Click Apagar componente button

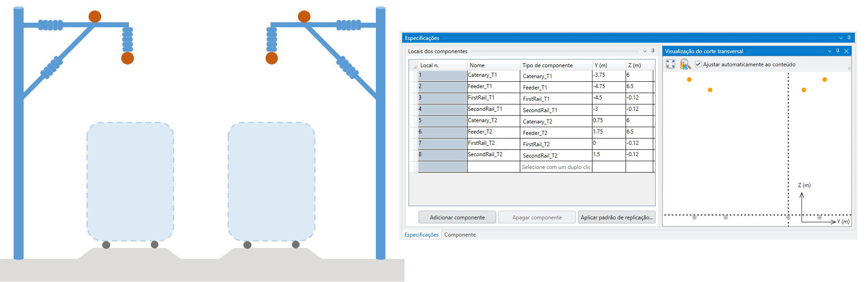(x=537, y=218)
